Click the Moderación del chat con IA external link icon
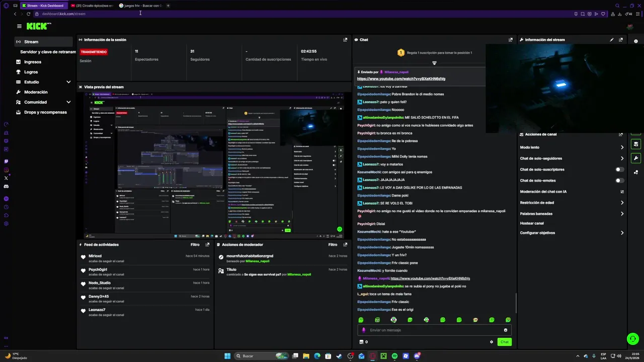 click(622, 192)
